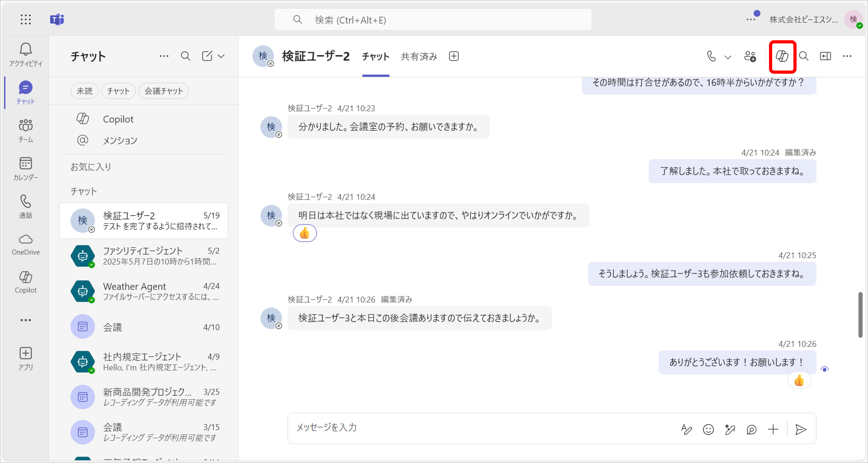Viewport: 868px width, 463px height.
Task: Show more apps ellipsis in sidebar
Action: coord(26,320)
